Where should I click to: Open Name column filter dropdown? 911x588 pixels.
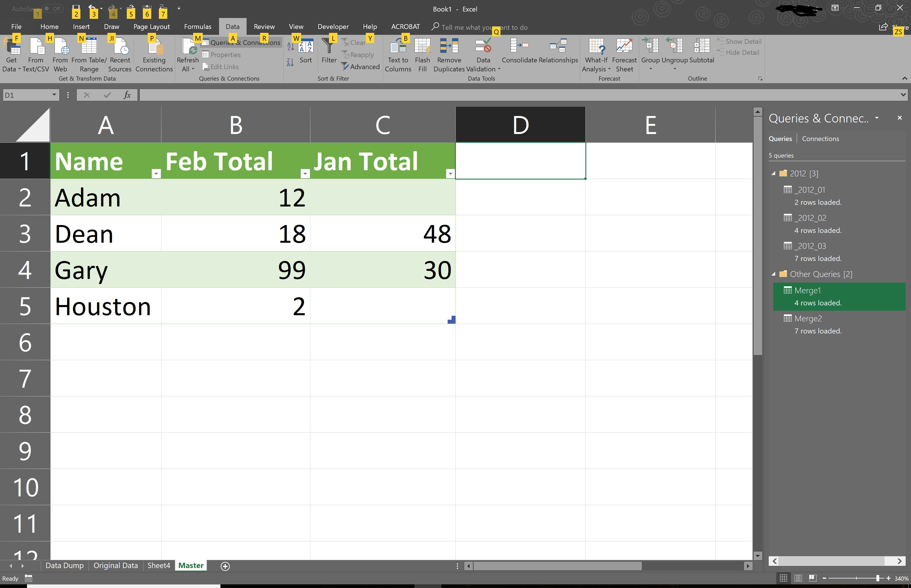[x=156, y=174]
